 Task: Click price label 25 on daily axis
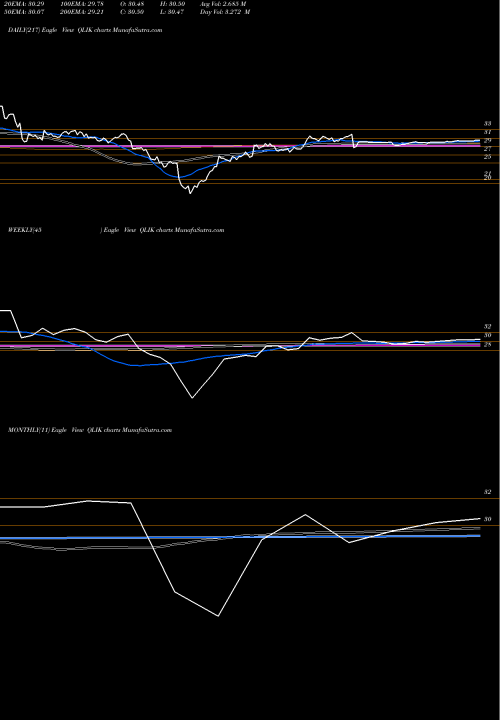click(x=487, y=157)
